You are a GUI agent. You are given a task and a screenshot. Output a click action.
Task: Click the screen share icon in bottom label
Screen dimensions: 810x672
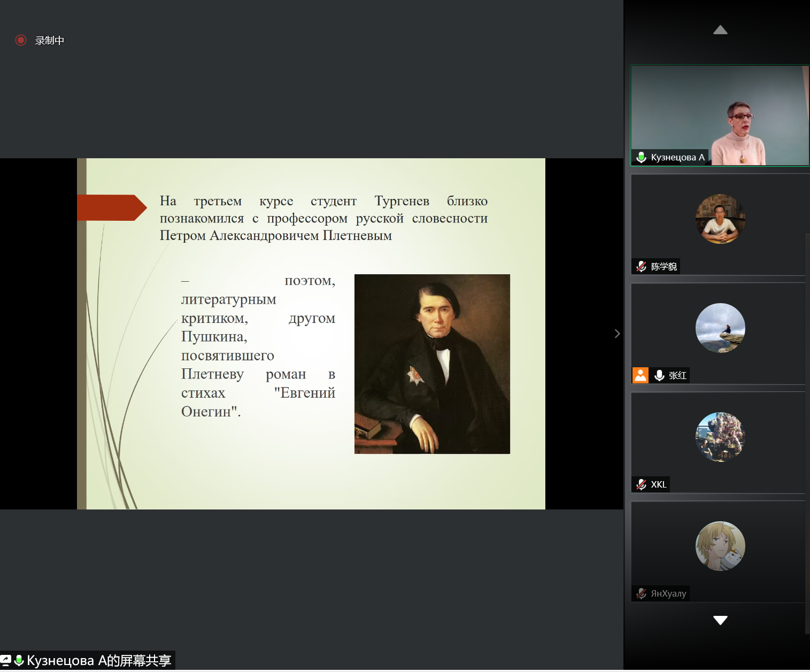coord(6,660)
